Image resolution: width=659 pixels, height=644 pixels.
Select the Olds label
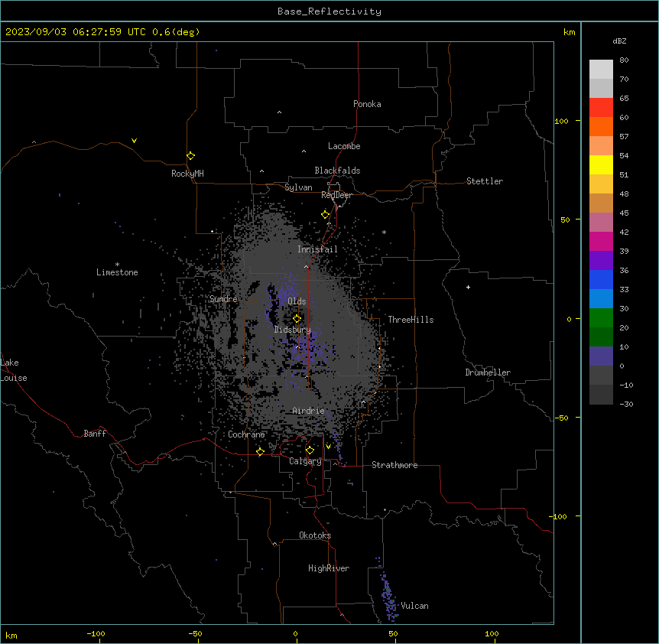point(297,301)
